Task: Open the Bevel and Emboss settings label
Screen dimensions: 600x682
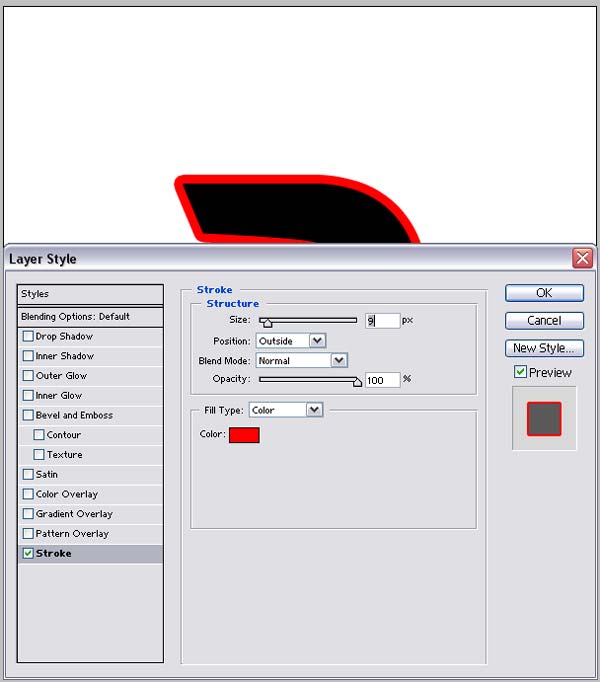Action: pyautogui.click(x=74, y=415)
